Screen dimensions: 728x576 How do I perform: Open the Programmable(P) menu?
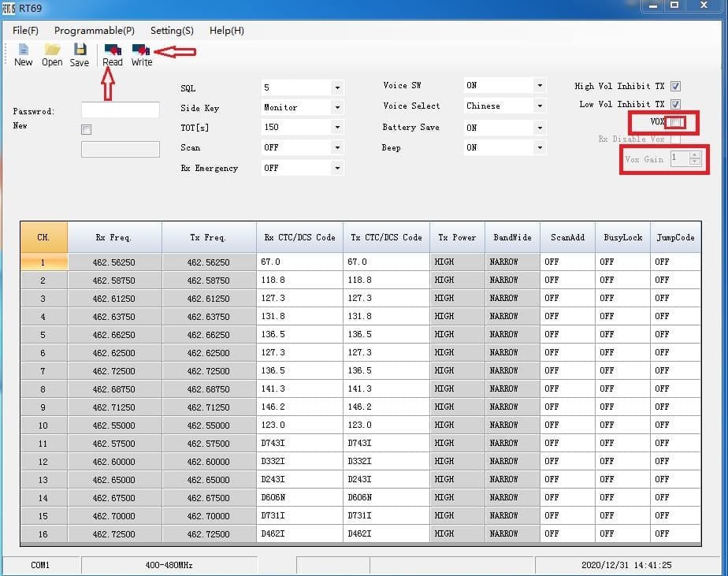coord(94,31)
